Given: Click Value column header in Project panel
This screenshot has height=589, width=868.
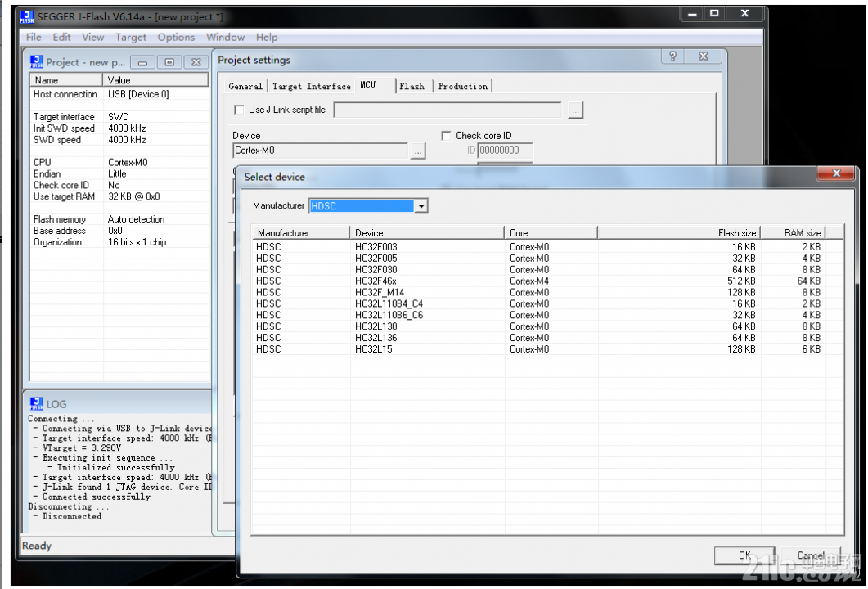Looking at the screenshot, I should pyautogui.click(x=155, y=80).
